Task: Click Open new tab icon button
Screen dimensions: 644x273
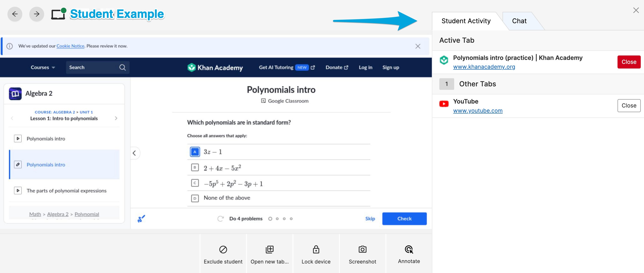Action: [x=269, y=254]
